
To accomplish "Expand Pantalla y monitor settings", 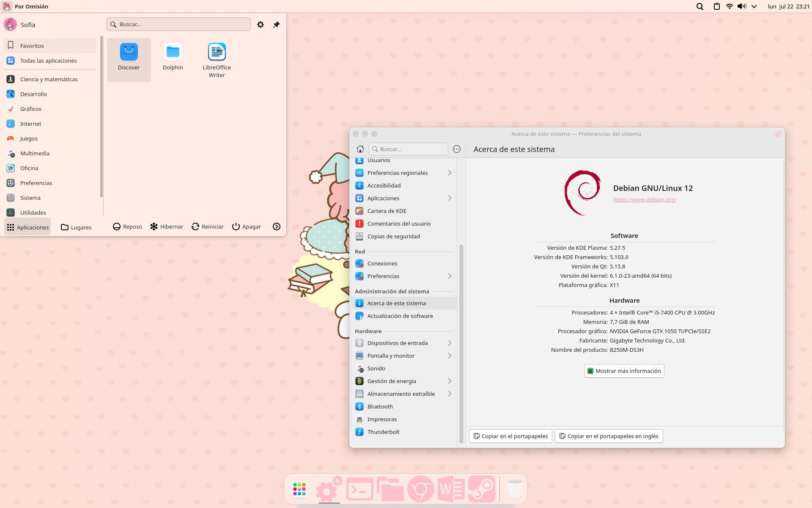I will click(x=449, y=356).
